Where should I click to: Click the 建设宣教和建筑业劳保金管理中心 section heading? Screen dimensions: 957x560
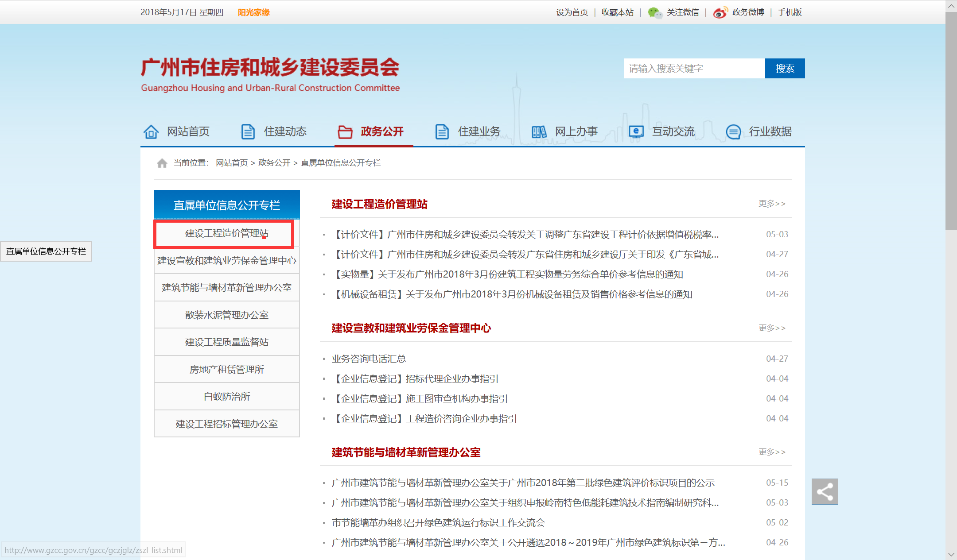[x=412, y=328]
